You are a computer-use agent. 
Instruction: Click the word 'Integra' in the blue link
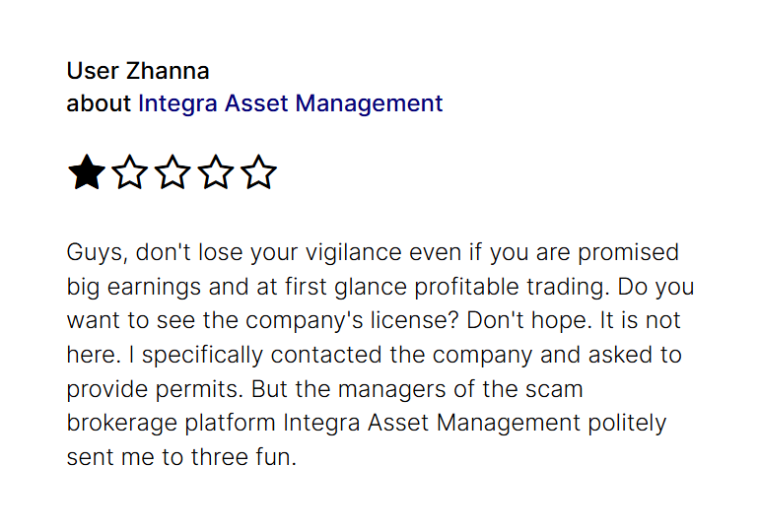(177, 104)
